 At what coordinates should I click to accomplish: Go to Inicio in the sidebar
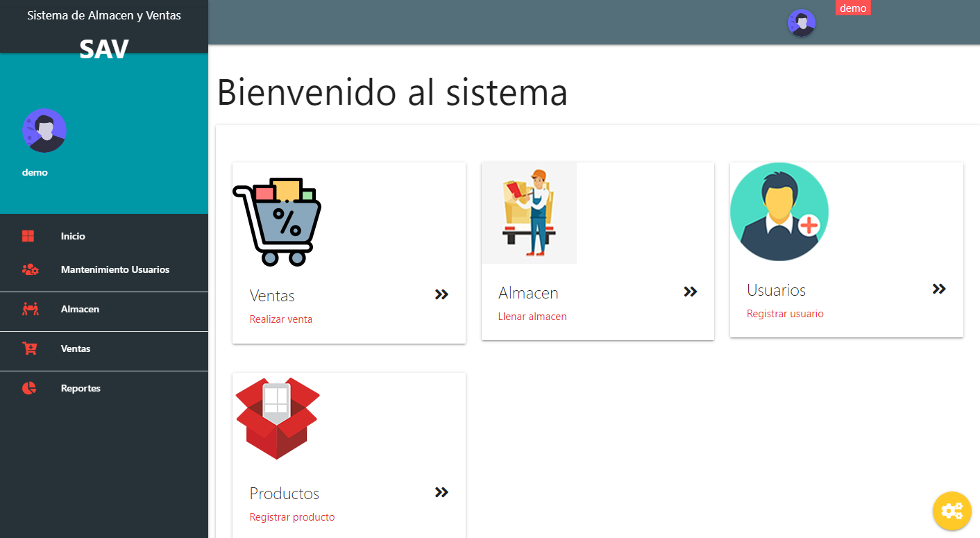tap(73, 236)
